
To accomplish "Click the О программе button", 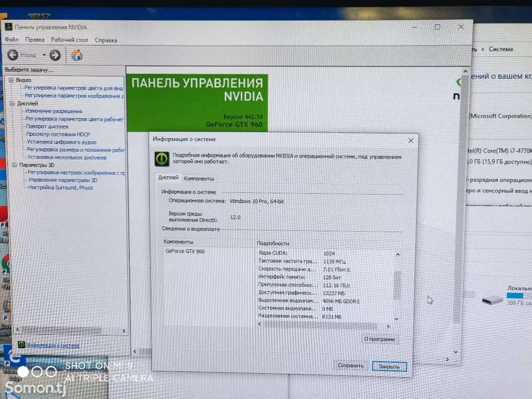I will (379, 339).
